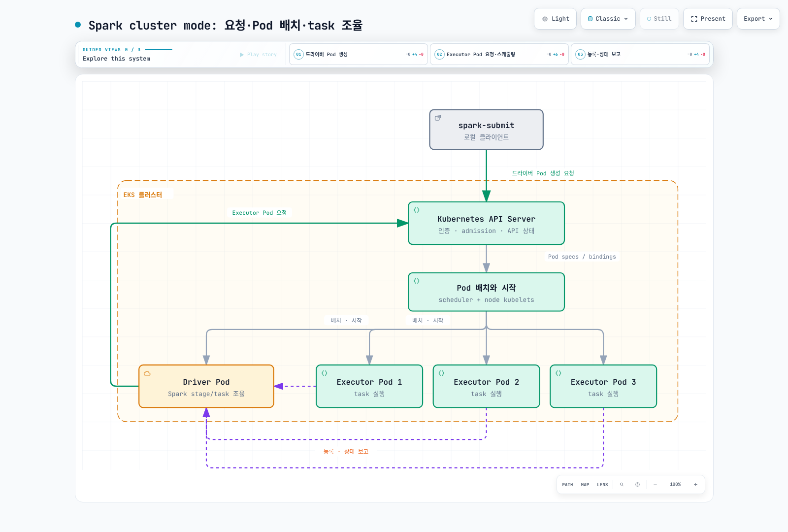This screenshot has height=532, width=788.
Task: Click the Executor Pod 요청 edge label
Action: 260,213
